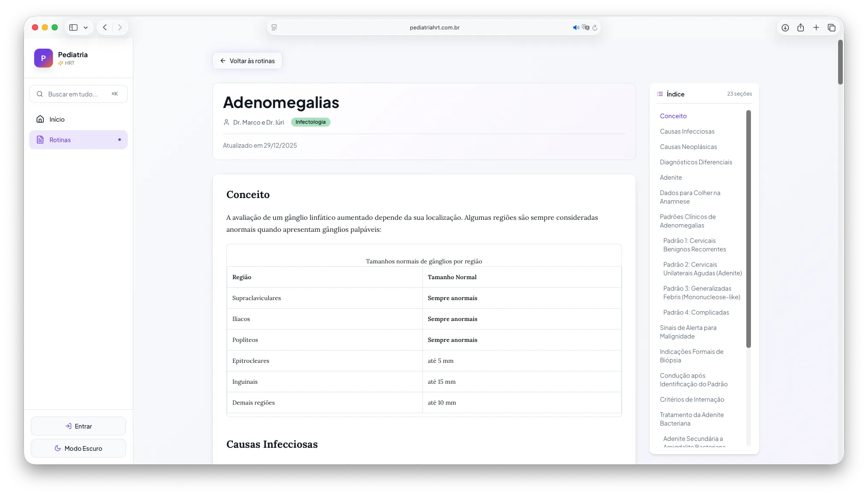Show tab overview icon
The width and height of the screenshot is (868, 496).
(x=831, y=27)
